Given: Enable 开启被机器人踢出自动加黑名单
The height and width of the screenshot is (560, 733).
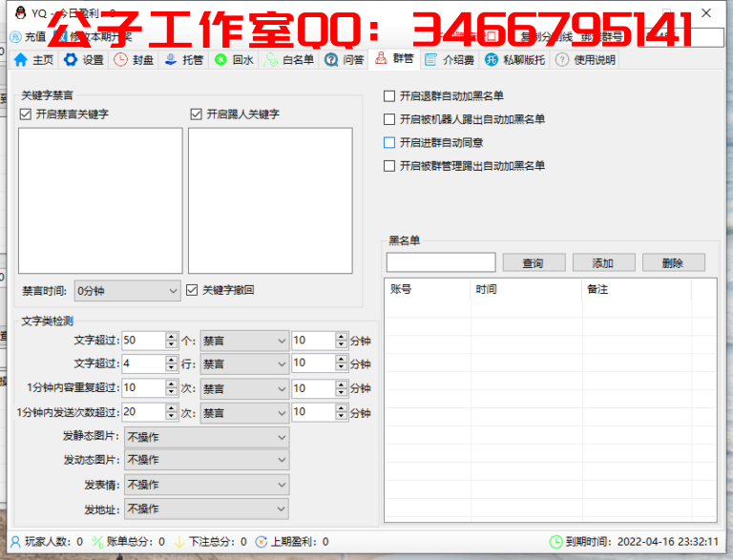Looking at the screenshot, I should tap(389, 119).
